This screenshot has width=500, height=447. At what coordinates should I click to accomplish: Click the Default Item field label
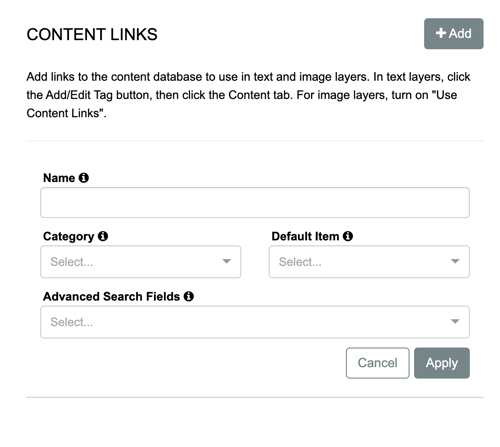(x=305, y=236)
